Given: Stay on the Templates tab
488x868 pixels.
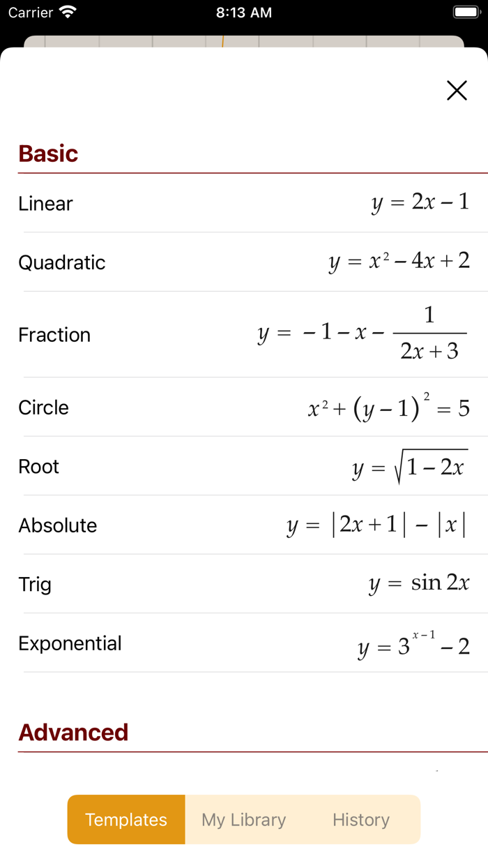Looking at the screenshot, I should coord(125,819).
